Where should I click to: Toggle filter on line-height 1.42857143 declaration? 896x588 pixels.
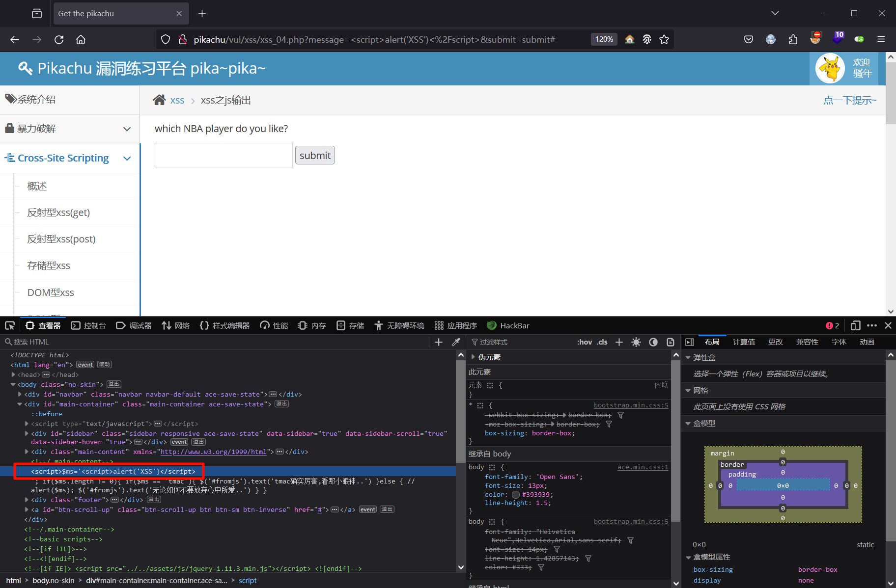coord(588,559)
